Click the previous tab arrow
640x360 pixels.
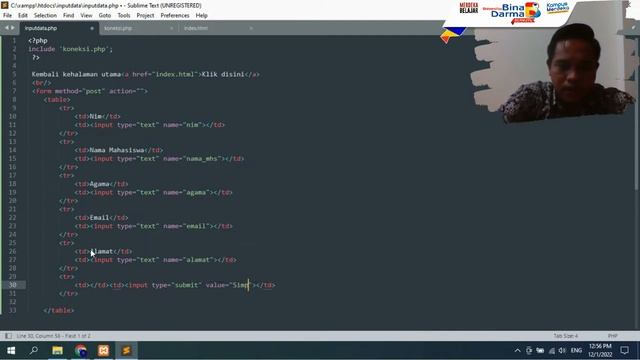7,28
